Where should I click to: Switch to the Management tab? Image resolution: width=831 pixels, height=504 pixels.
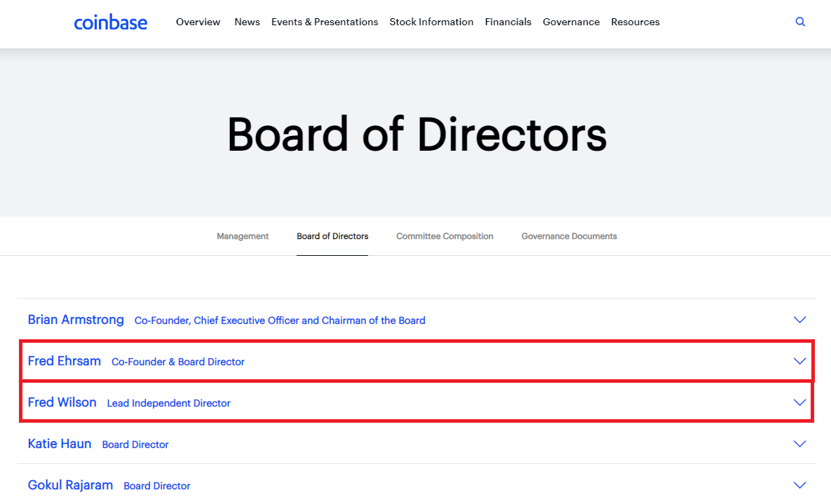click(x=243, y=236)
